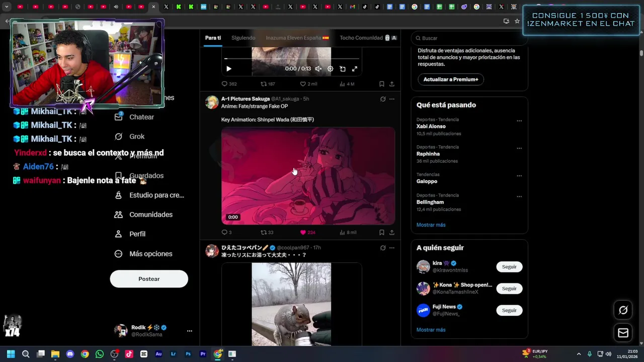Follow the kira account

pyautogui.click(x=509, y=267)
